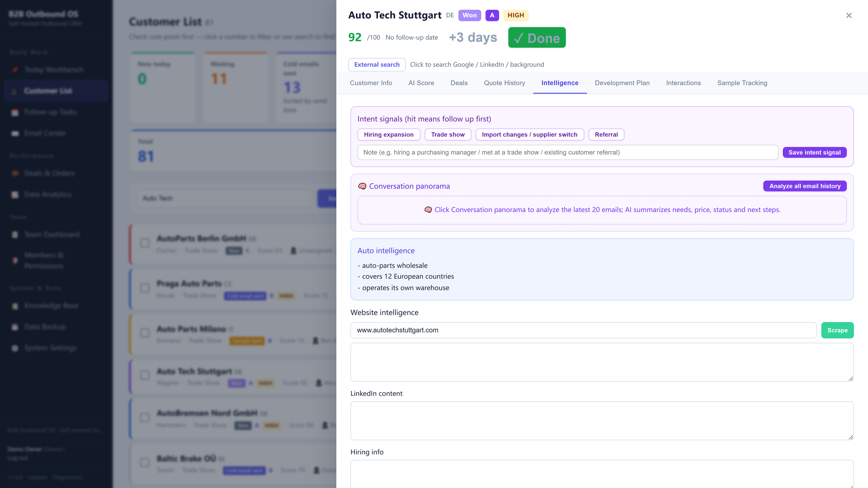
Task: Click the brain icon beside Conversation panorama
Action: coord(362,186)
